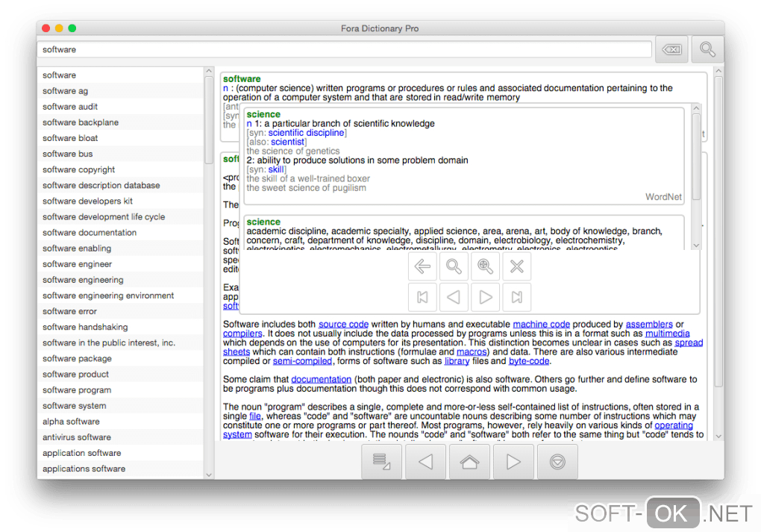Click the bottom toolbar forward triangle
The image size is (761, 532).
[x=513, y=462]
